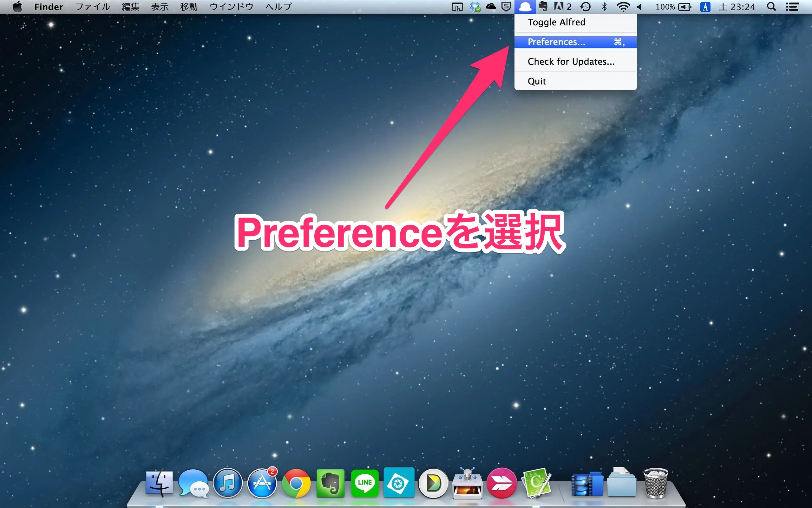Screen dimensions: 812x508
Task: Click the dark cloud menu bar icon
Action: coord(491,7)
